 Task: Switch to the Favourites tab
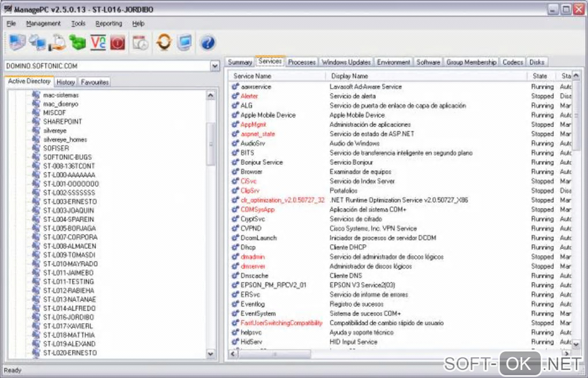(x=95, y=82)
